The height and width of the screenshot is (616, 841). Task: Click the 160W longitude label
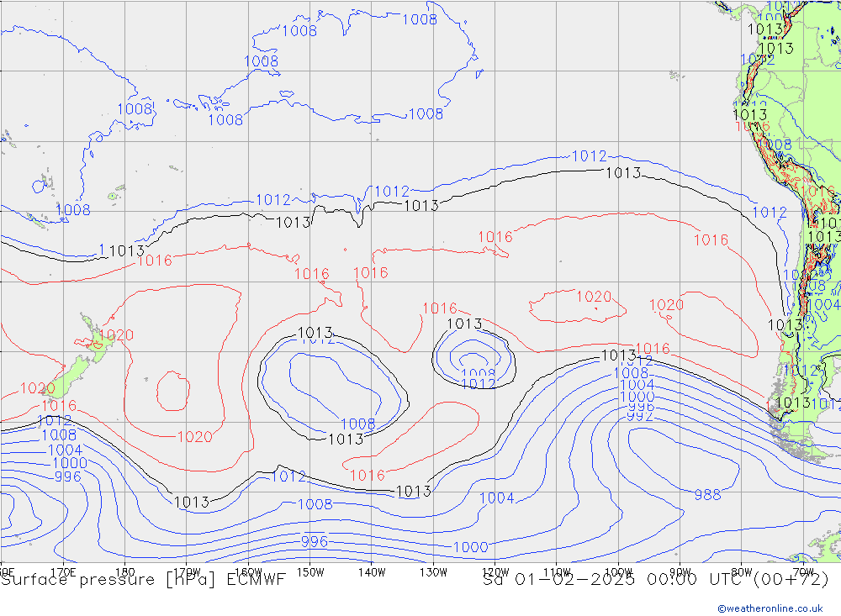click(248, 571)
